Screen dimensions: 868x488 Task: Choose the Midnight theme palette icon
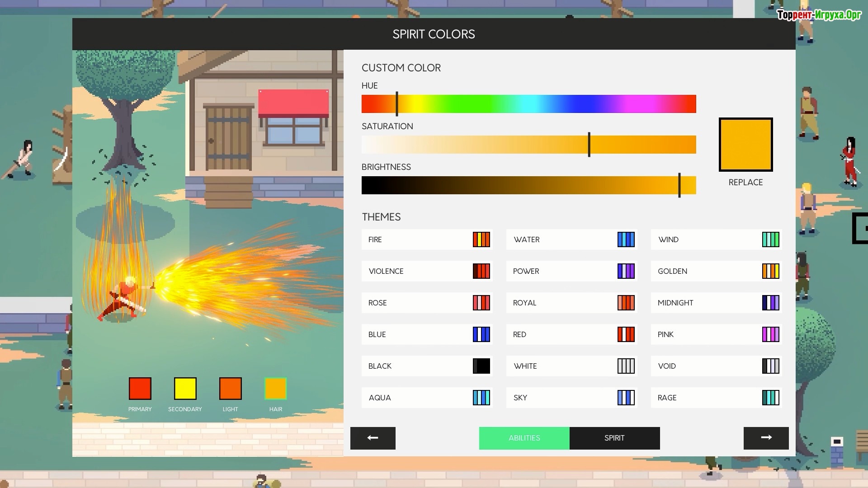tap(770, 303)
